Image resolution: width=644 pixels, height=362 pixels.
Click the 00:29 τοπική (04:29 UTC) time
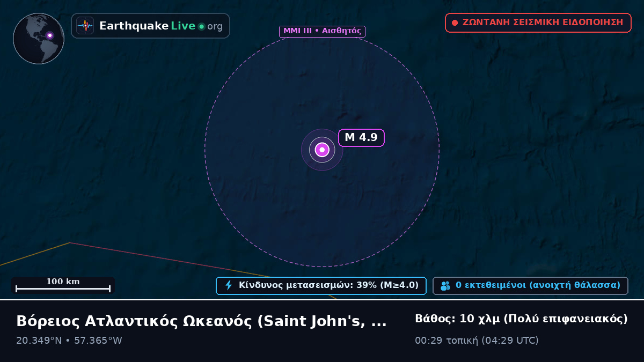(477, 341)
